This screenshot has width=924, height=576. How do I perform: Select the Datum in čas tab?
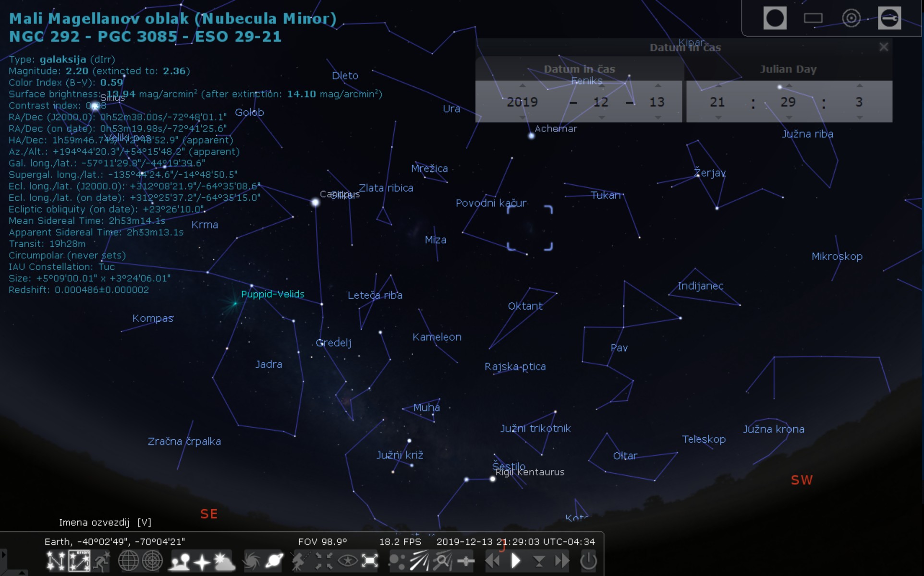tap(579, 69)
